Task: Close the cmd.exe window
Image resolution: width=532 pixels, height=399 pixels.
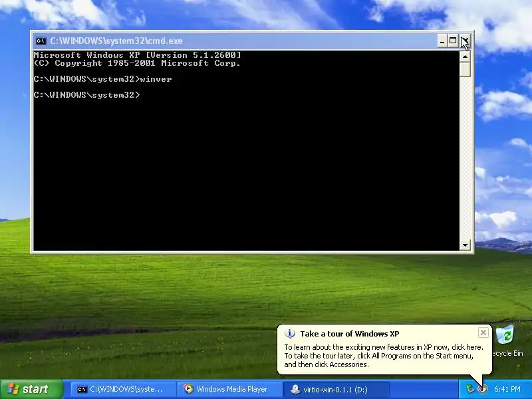Action: pos(465,41)
